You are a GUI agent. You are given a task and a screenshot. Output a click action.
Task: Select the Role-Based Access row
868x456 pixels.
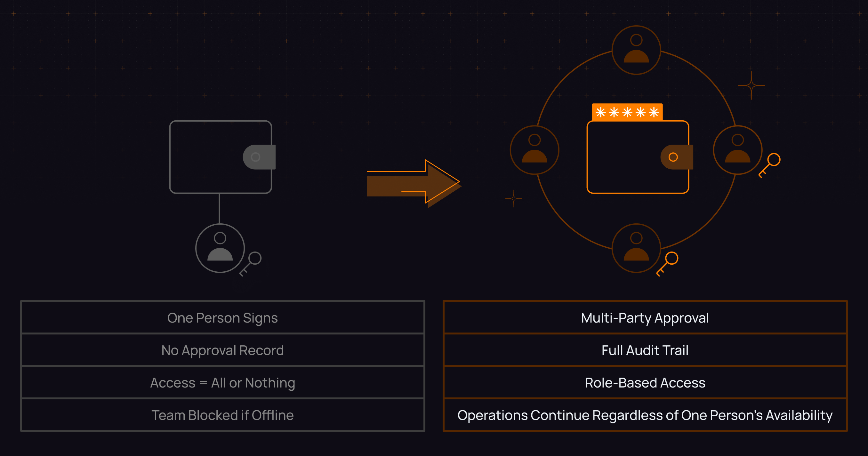[x=645, y=383]
